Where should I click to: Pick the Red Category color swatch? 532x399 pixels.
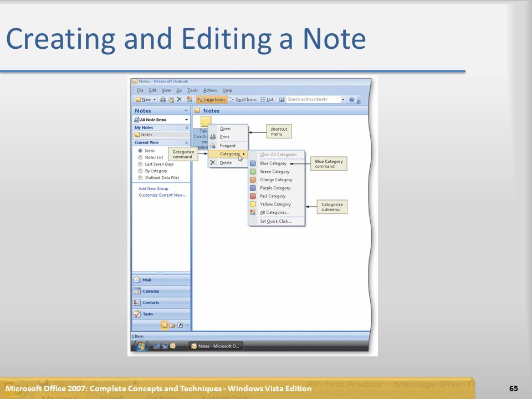(253, 196)
